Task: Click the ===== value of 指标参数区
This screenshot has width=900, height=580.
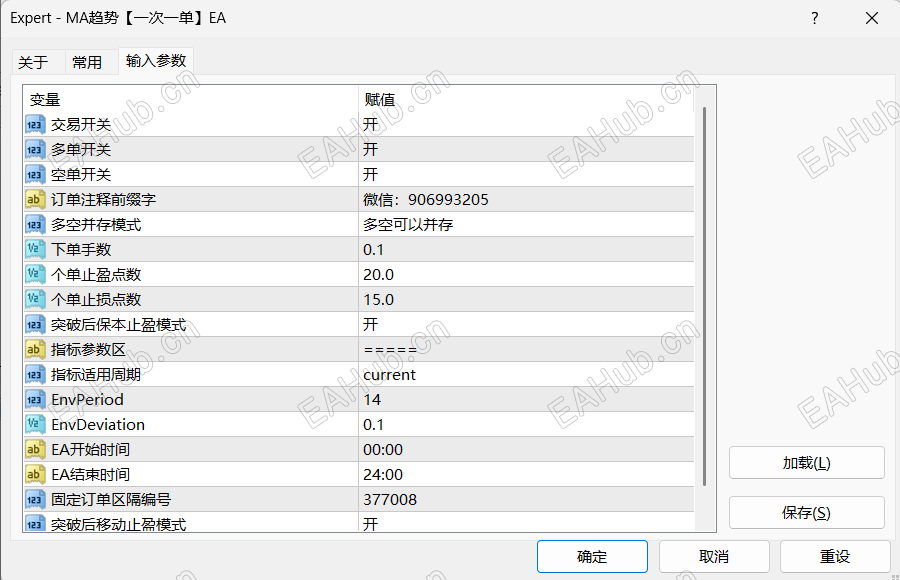Action: click(526, 349)
